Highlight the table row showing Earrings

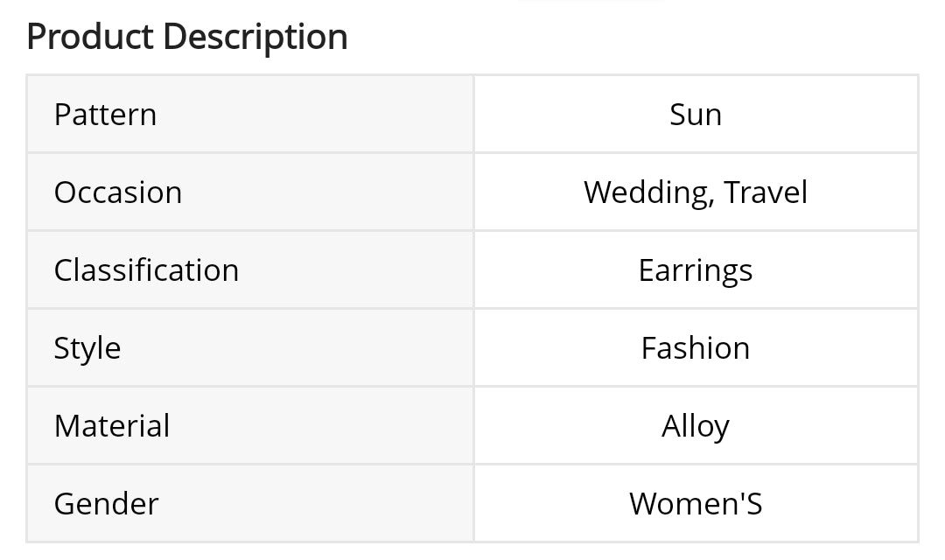coord(472,270)
